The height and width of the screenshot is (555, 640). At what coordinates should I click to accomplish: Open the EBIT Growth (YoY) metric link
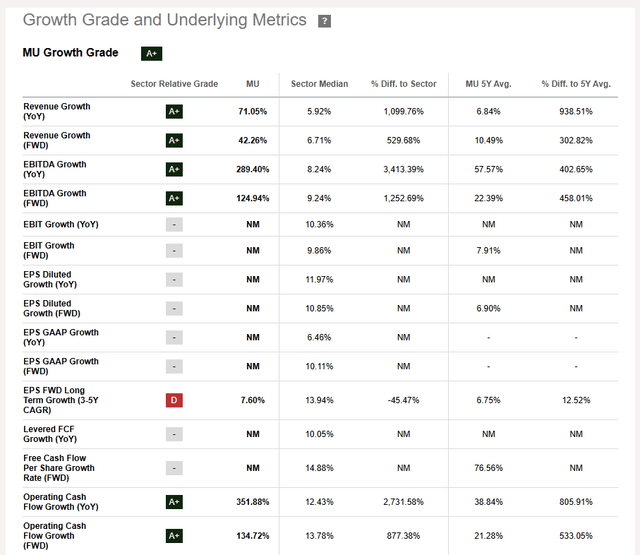click(x=61, y=224)
